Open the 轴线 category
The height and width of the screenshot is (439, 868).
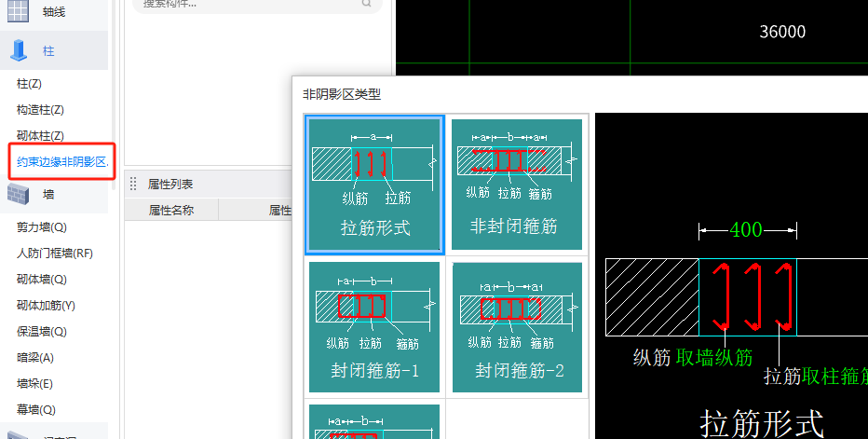(x=54, y=11)
